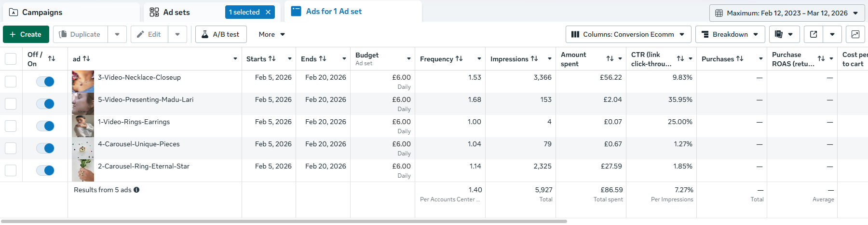Screen dimensions: 868x225
Task: Open the date range picker dropdown
Action: pyautogui.click(x=787, y=13)
